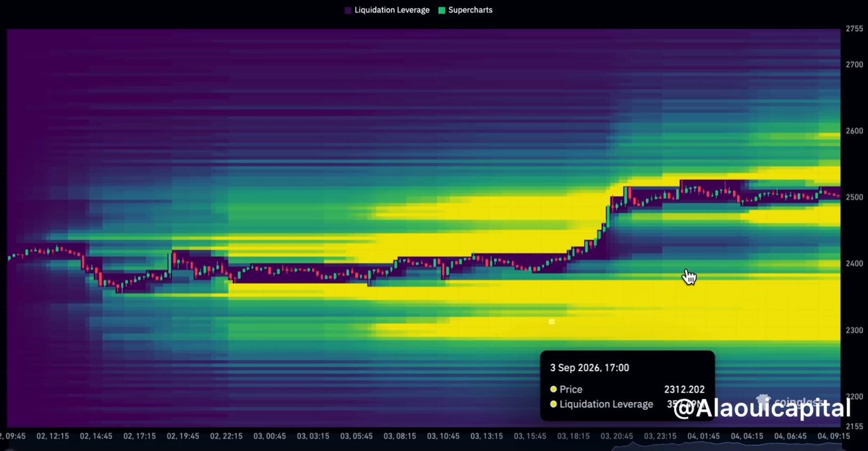868x451 pixels.
Task: Click the "03, 23:15" time label
Action: [x=660, y=437]
